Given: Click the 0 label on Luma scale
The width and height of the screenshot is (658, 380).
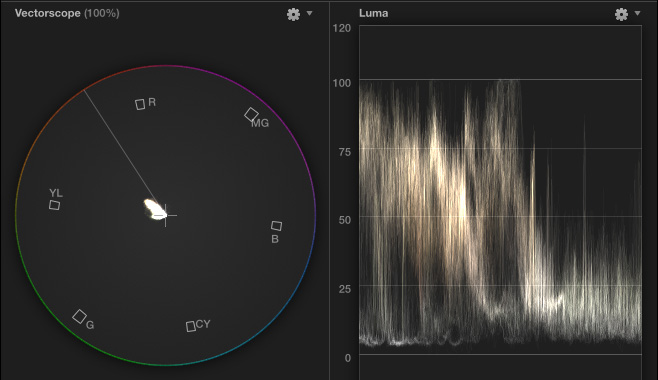Looking at the screenshot, I should pos(347,358).
